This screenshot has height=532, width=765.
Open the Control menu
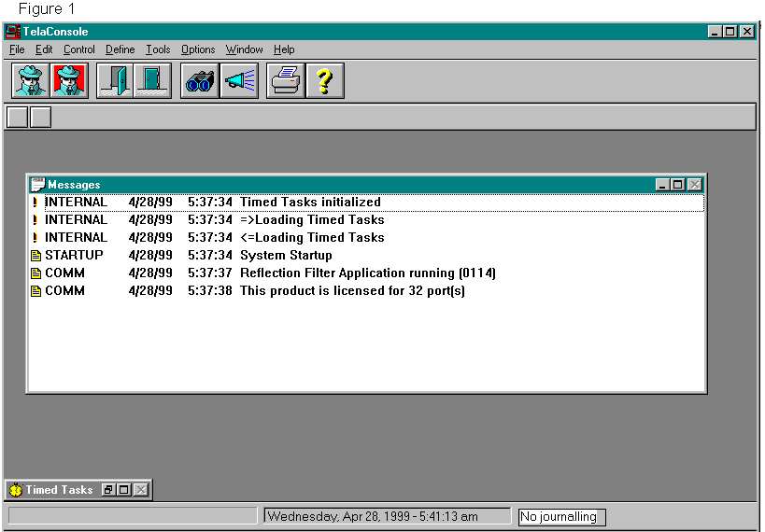tap(79, 49)
